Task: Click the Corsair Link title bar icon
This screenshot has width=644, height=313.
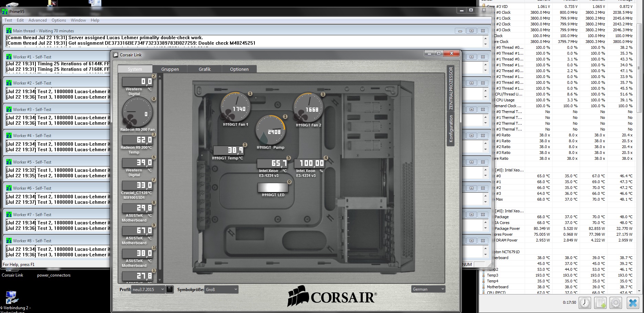Action: 116,55
